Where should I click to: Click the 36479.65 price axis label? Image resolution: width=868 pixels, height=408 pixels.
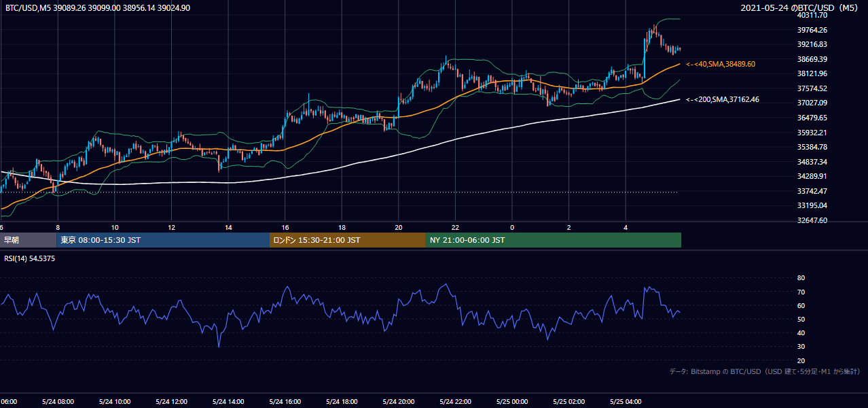click(x=812, y=118)
